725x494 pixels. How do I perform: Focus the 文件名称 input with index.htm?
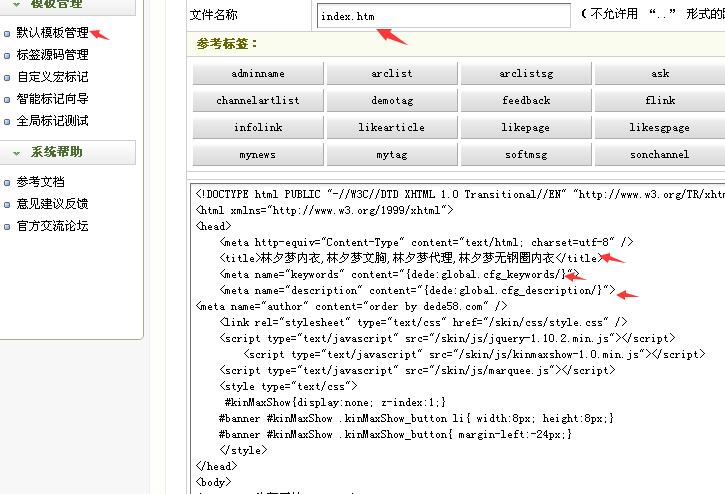click(443, 16)
